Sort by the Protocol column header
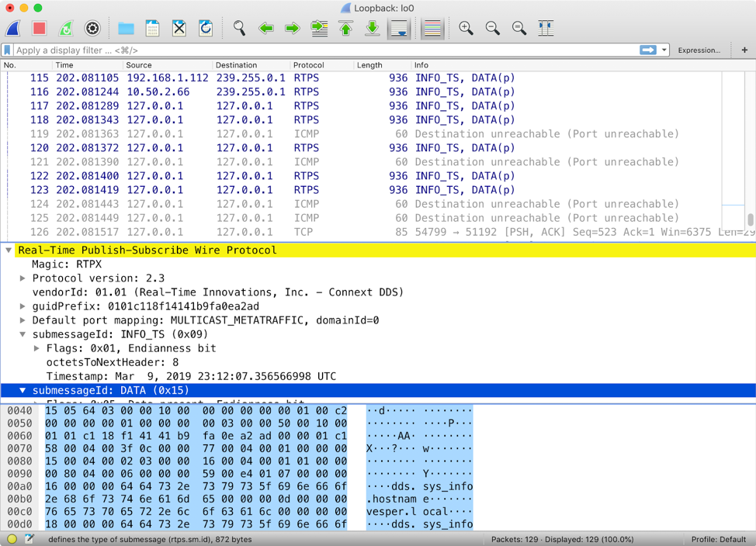This screenshot has width=756, height=546. point(321,65)
